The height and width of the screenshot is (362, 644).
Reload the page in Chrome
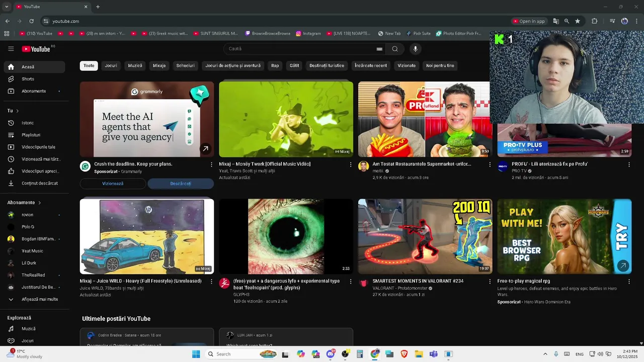coord(31,21)
